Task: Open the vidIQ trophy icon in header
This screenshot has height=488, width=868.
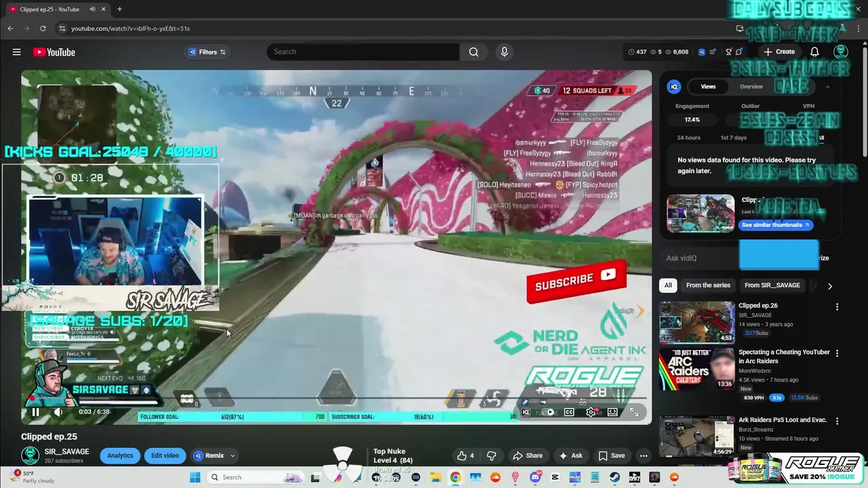Action: (x=729, y=52)
